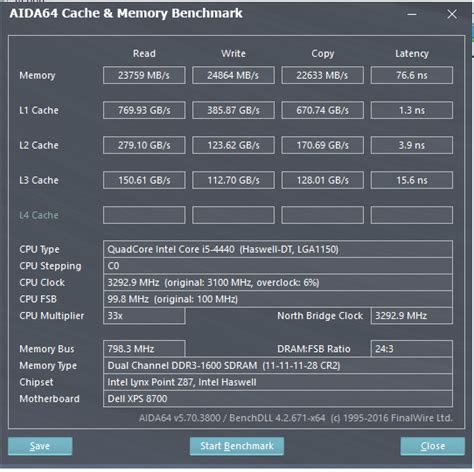Click the Copy column header

click(323, 54)
